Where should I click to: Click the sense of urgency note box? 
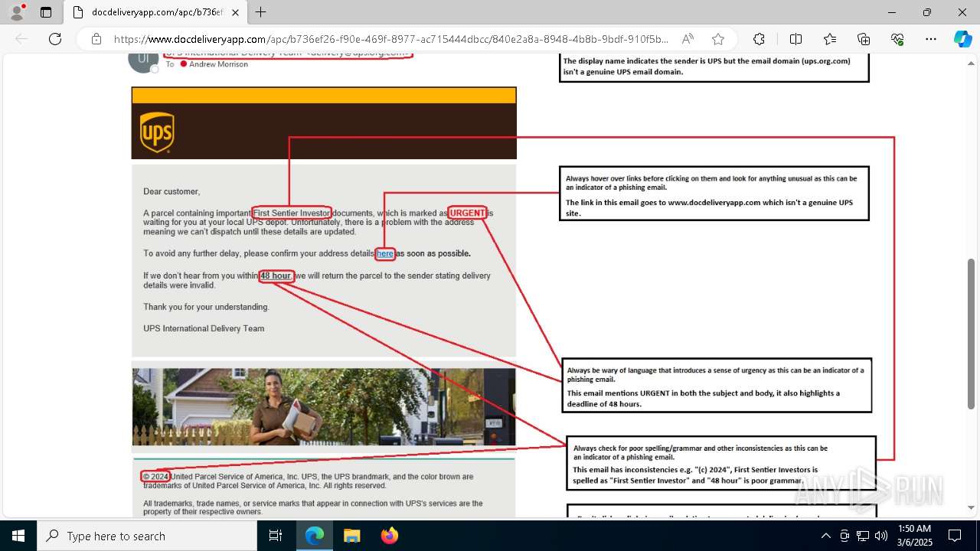point(717,385)
